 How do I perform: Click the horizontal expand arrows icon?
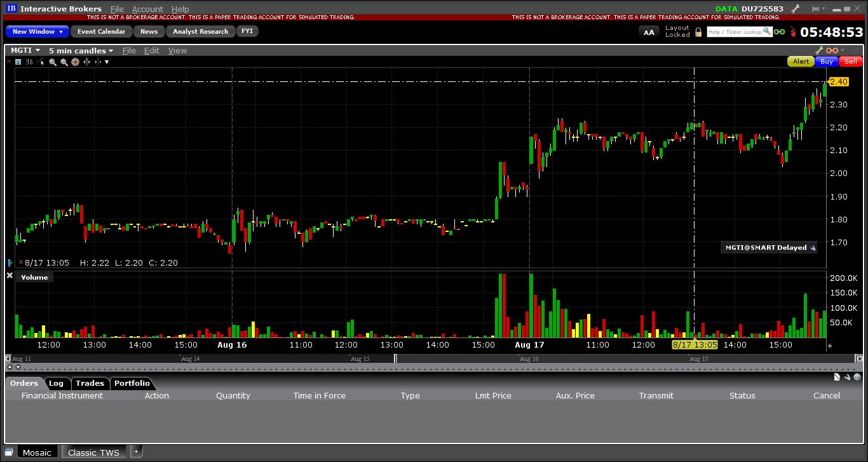pyautogui.click(x=86, y=62)
